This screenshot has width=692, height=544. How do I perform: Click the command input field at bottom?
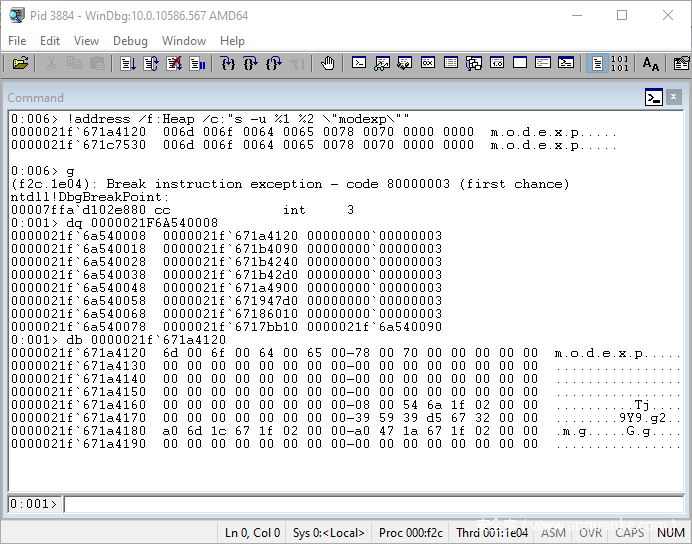click(370, 503)
